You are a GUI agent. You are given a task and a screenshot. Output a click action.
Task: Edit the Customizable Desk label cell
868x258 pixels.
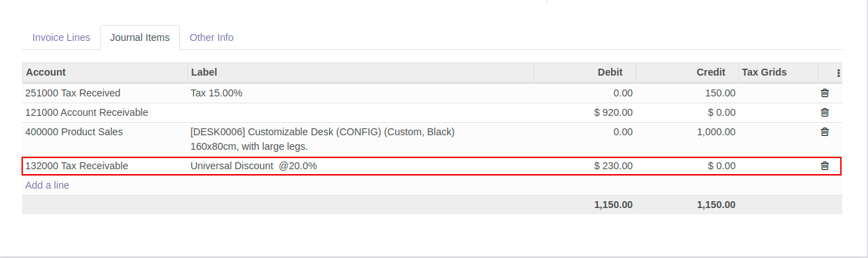click(x=360, y=139)
